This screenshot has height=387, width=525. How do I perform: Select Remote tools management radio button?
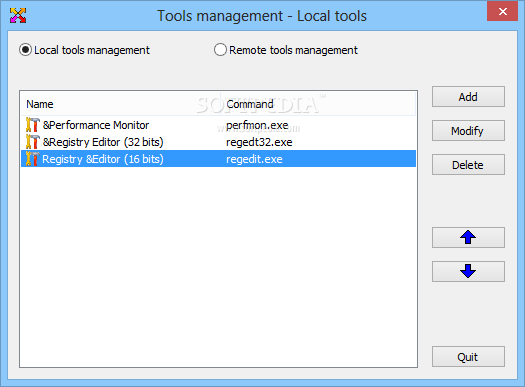coord(220,50)
